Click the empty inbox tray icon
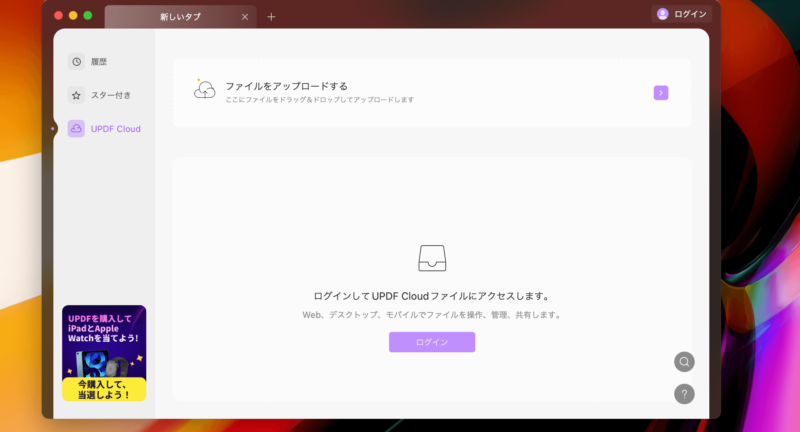This screenshot has width=800, height=432. tap(432, 258)
